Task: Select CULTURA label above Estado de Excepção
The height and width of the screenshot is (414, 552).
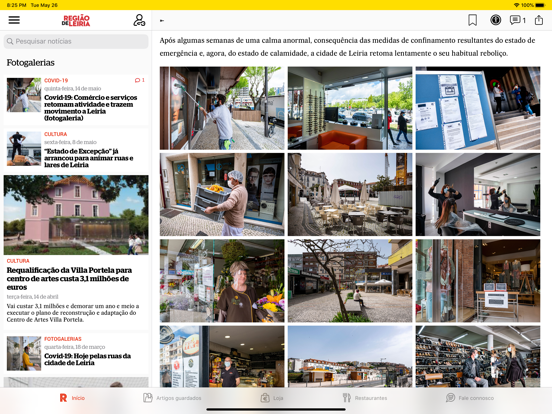Action: (x=55, y=134)
